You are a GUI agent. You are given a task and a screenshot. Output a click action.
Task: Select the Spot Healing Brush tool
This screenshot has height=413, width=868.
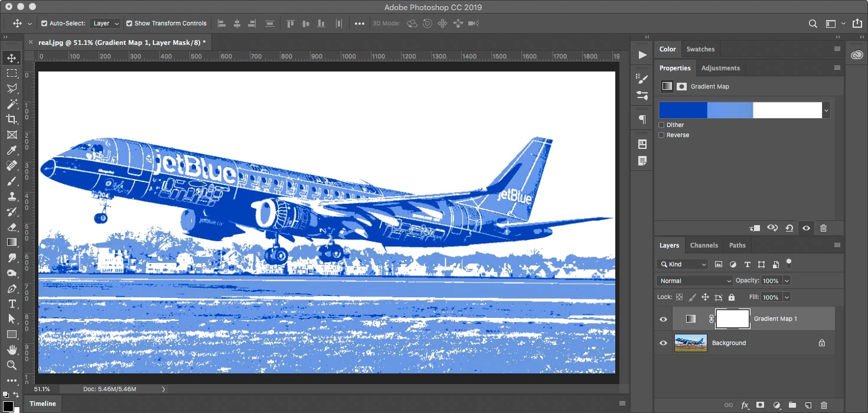click(12, 165)
